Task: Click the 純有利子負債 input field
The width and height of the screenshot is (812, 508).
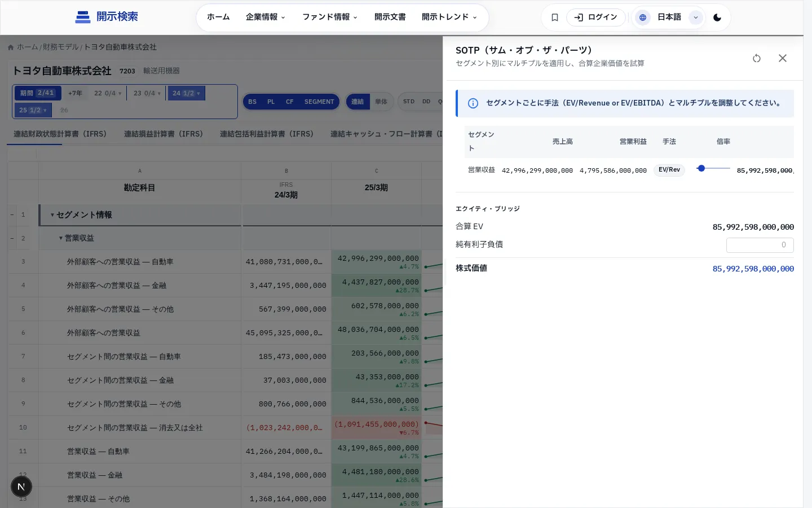Action: [x=760, y=245]
